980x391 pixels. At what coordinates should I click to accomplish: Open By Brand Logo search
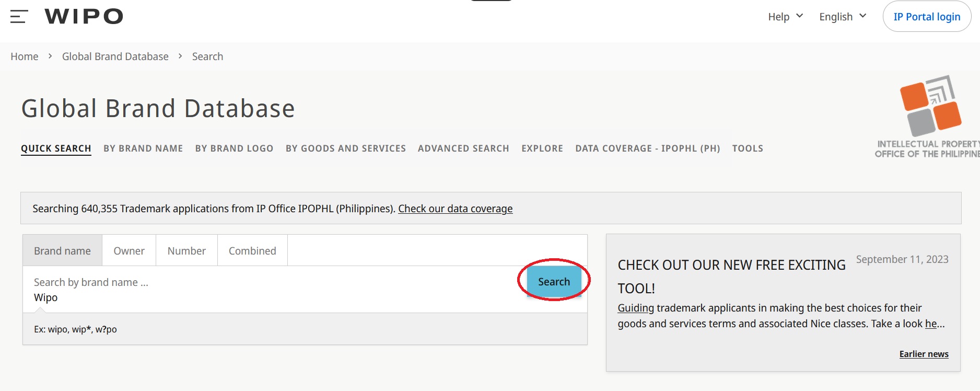234,148
